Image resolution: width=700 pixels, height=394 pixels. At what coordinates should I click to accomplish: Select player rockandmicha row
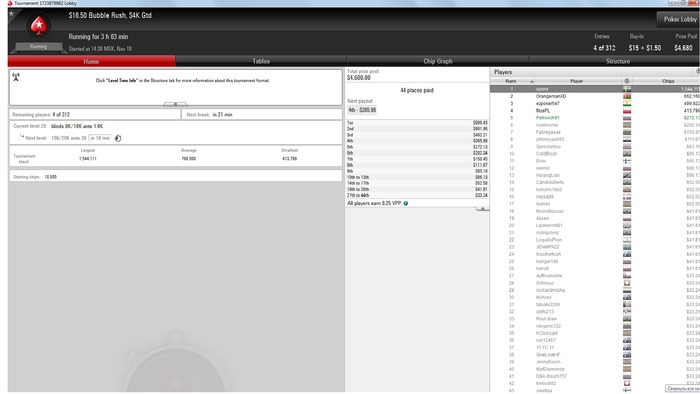595,290
